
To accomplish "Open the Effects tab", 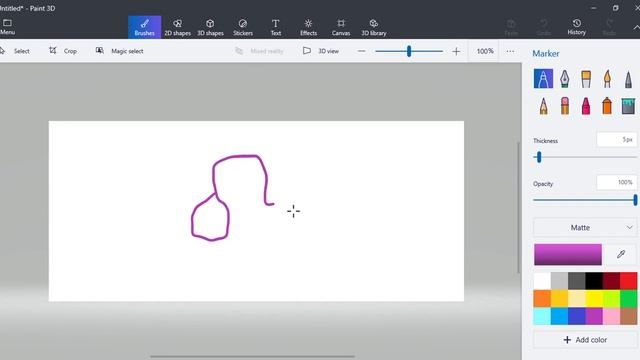I will [x=308, y=27].
